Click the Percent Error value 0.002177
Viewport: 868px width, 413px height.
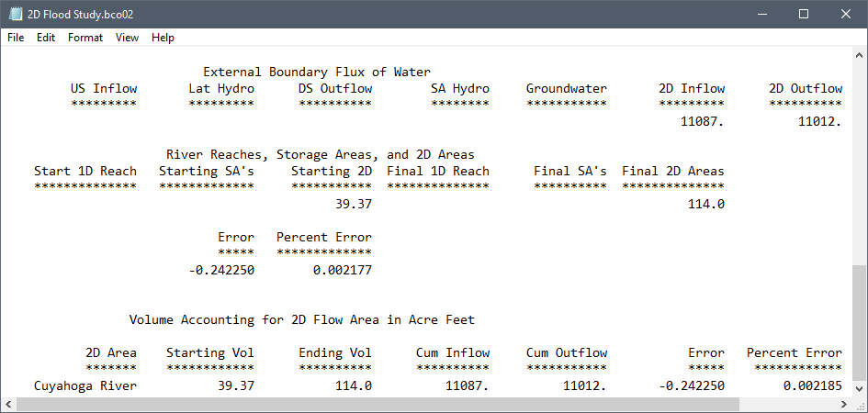point(342,271)
